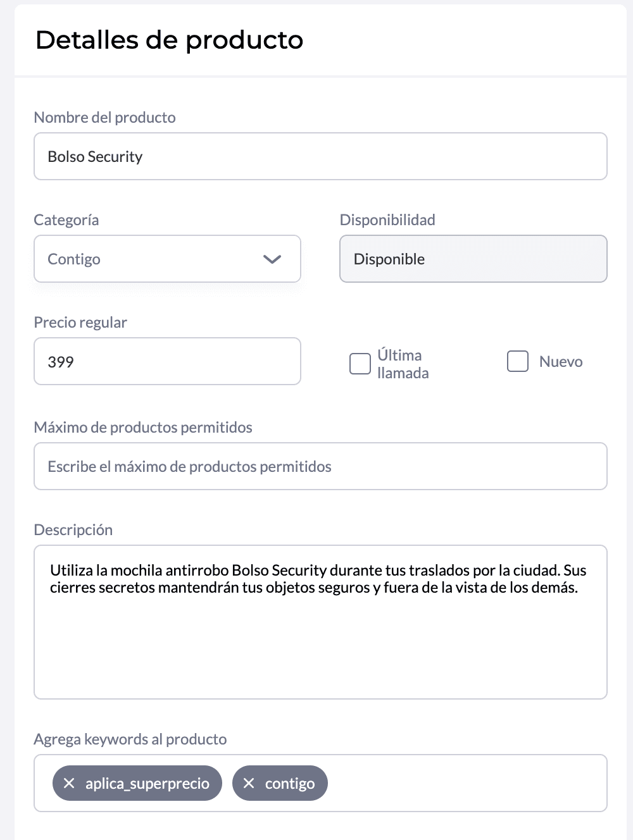Enable the Última llamada checkbox
The width and height of the screenshot is (633, 840).
360,364
